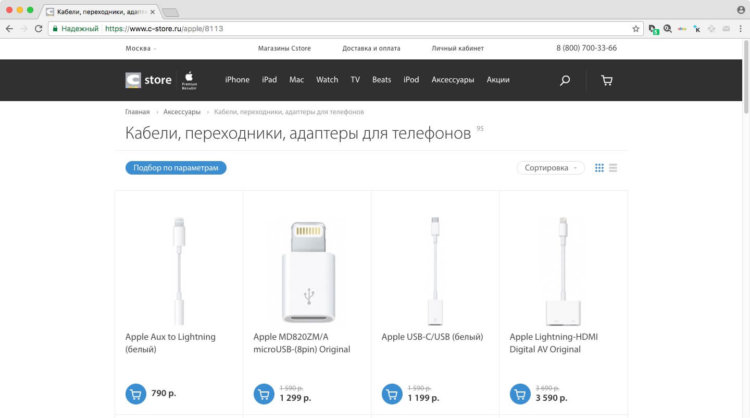Select the browser tab titled Кабели, переходники
750x418 pixels.
click(99, 11)
